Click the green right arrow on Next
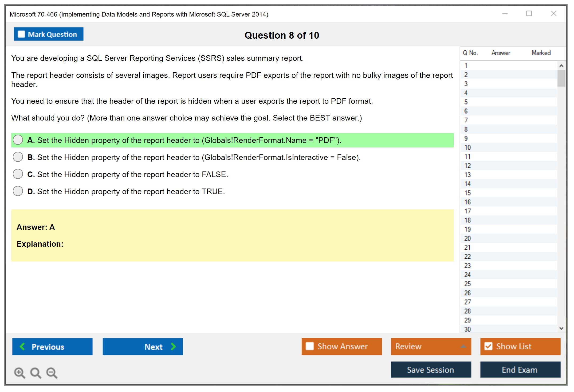574x392 pixels. 173,346
